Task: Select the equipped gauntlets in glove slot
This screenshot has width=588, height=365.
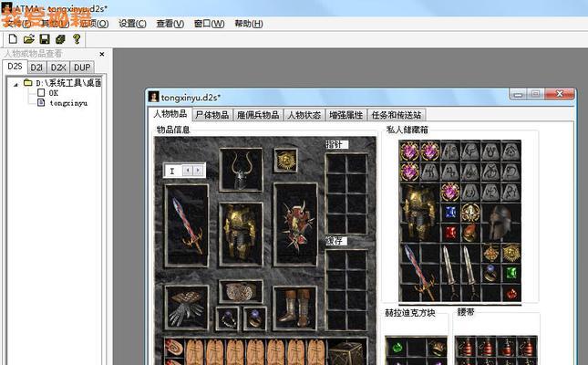Action: (186, 308)
